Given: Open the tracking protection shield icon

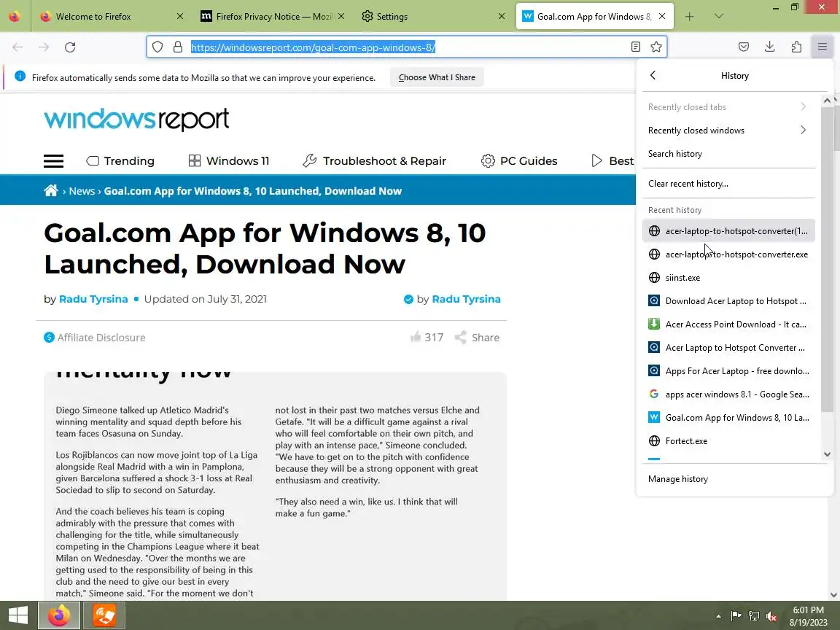Looking at the screenshot, I should pyautogui.click(x=157, y=47).
